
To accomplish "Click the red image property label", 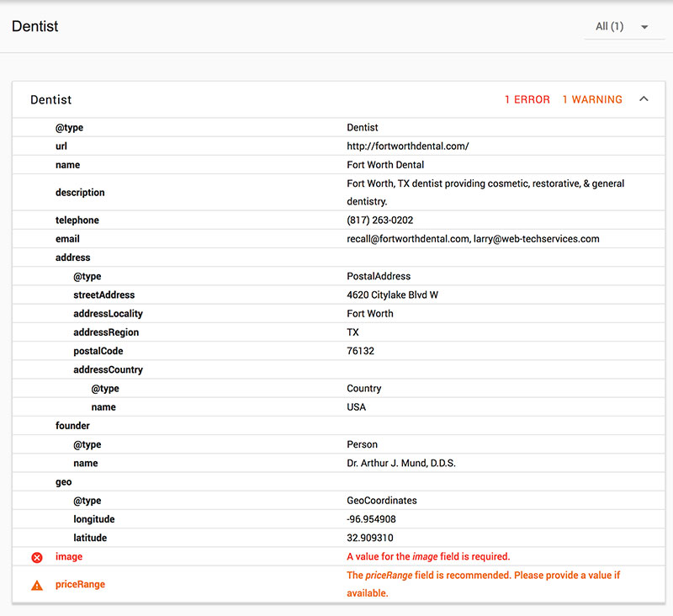I will click(x=69, y=557).
